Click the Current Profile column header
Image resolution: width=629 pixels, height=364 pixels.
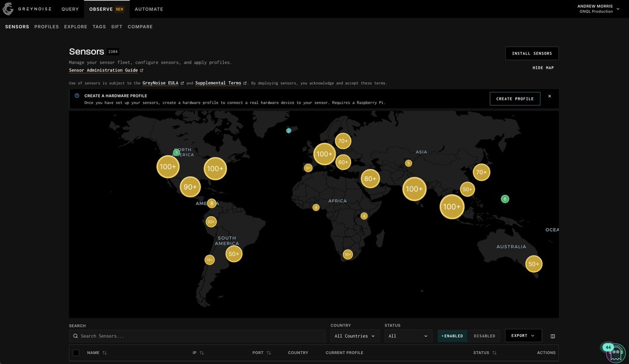pyautogui.click(x=344, y=353)
